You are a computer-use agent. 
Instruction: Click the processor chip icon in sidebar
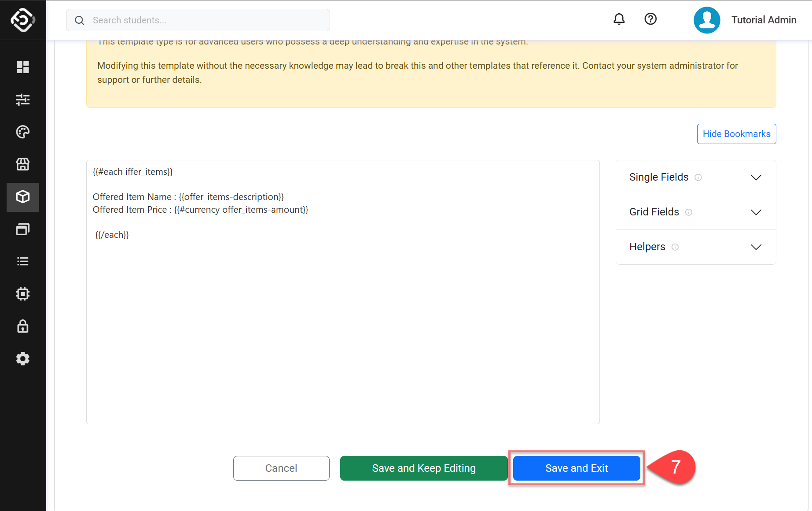(23, 294)
